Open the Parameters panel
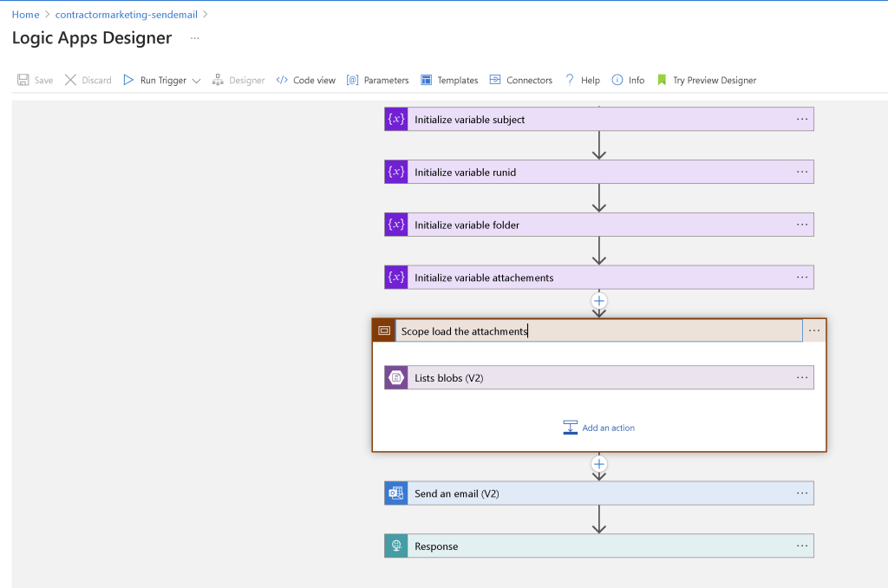The height and width of the screenshot is (588, 888). point(378,80)
